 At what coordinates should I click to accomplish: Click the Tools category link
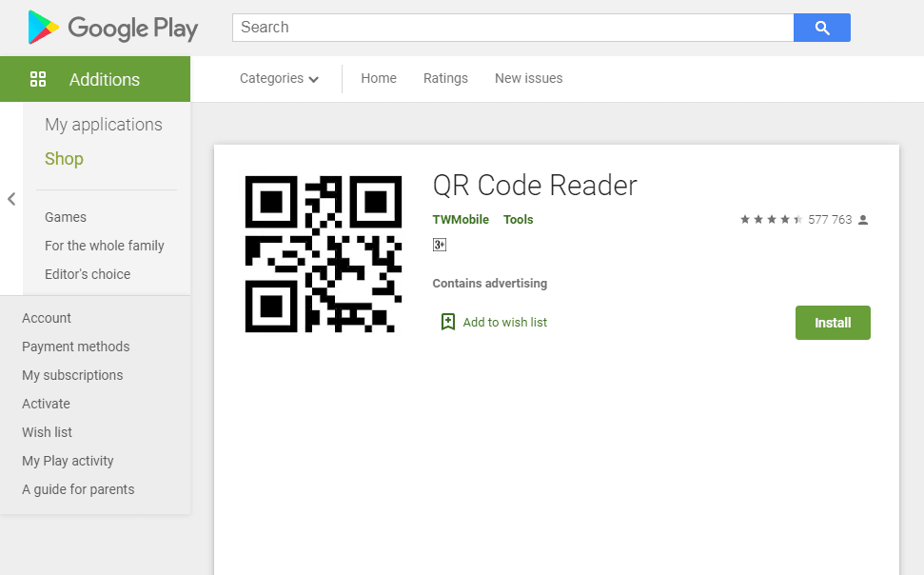click(x=518, y=219)
